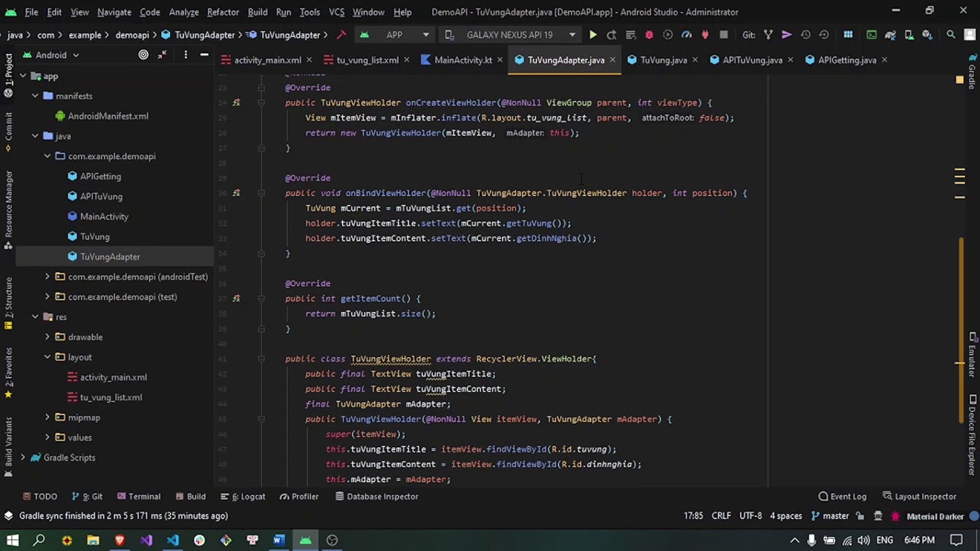Toggle the Structure tool window side tab
Screen dimensions: 980x551
tap(8, 303)
